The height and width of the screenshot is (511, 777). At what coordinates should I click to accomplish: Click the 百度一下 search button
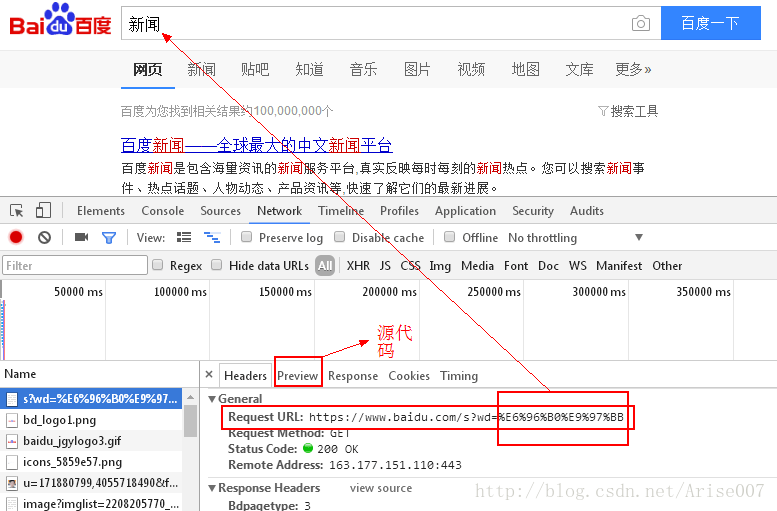(x=711, y=23)
